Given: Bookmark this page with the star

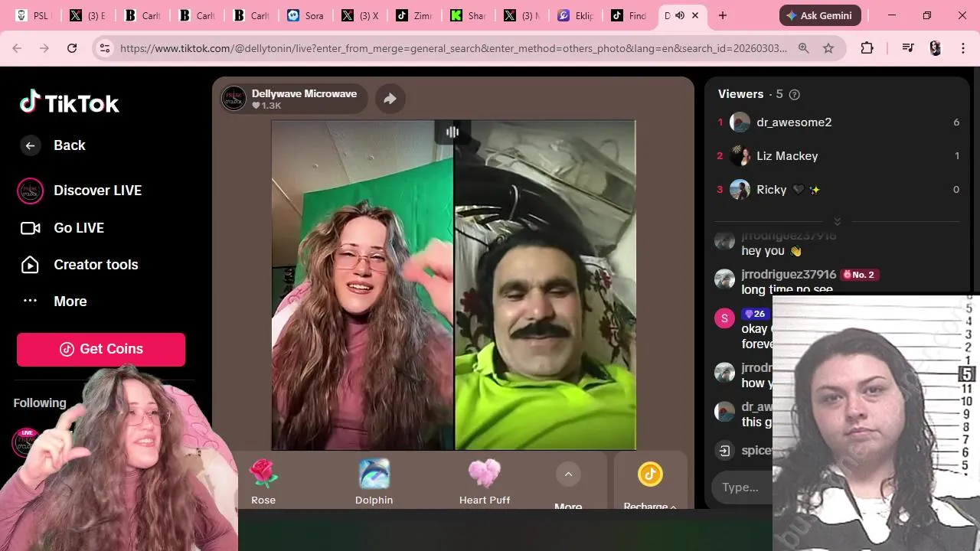Looking at the screenshot, I should 828,48.
